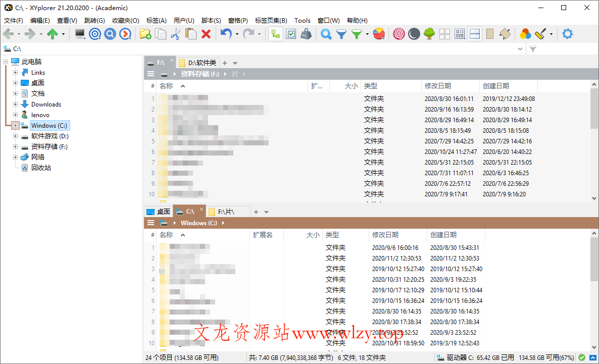Toggle the green filter funnel
The width and height of the screenshot is (599, 364).
click(356, 34)
